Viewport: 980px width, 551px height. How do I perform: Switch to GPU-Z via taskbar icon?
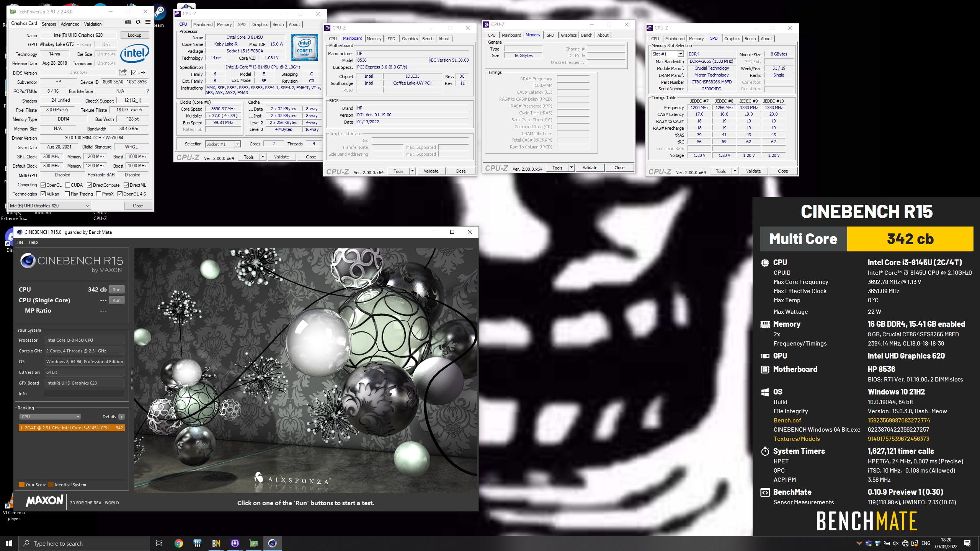pos(253,543)
